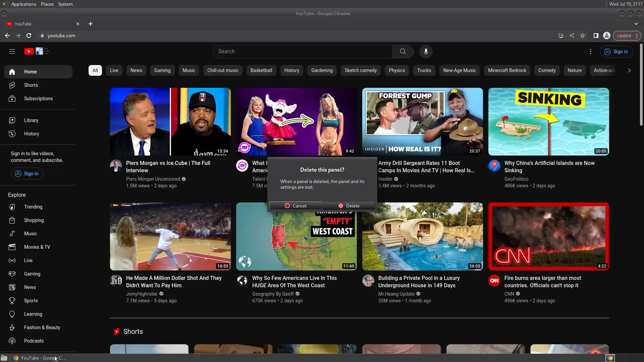Click the search magnifier button

[403, 52]
